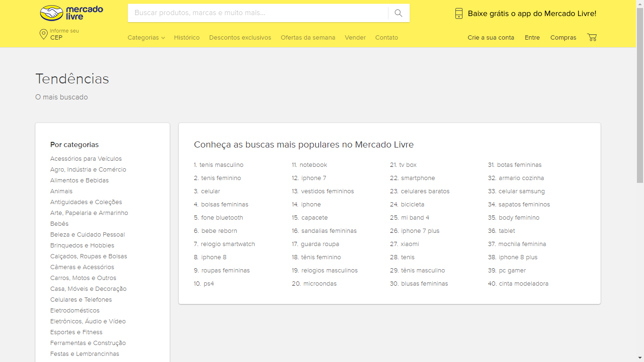Click the Mercado Livre handshake logo
This screenshot has height=362, width=644.
pos(72,13)
